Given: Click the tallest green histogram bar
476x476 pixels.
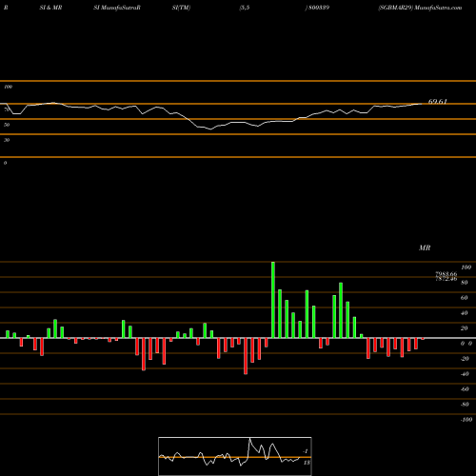Looking at the screenshot, I should point(273,300).
